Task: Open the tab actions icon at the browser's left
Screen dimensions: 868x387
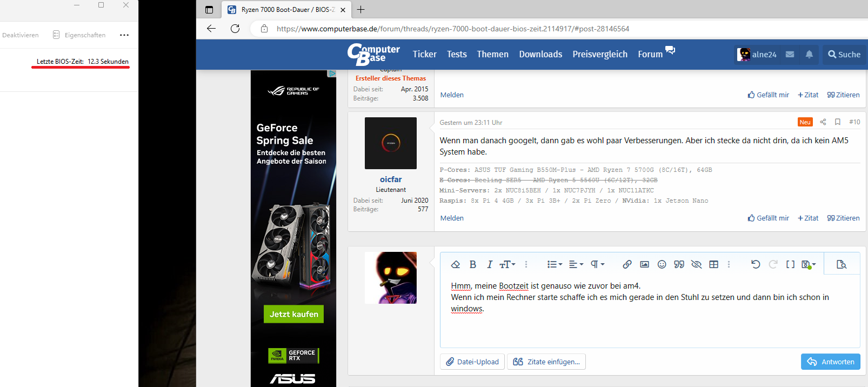Action: (x=209, y=10)
